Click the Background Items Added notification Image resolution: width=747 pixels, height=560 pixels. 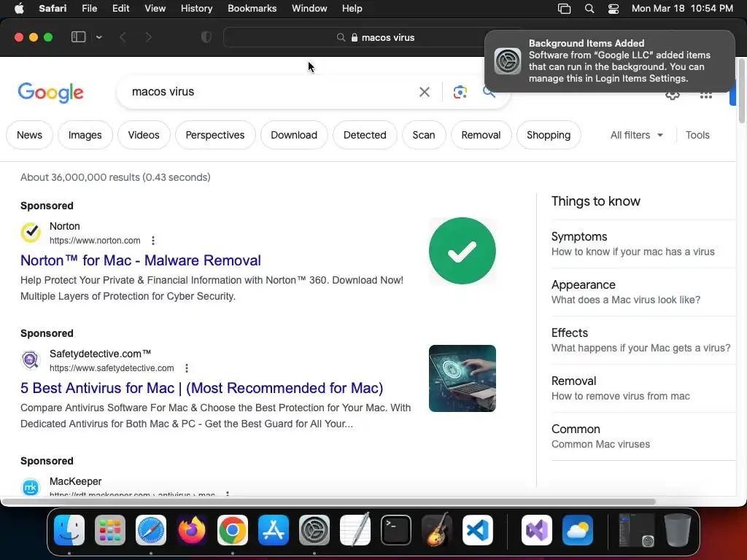(x=609, y=61)
